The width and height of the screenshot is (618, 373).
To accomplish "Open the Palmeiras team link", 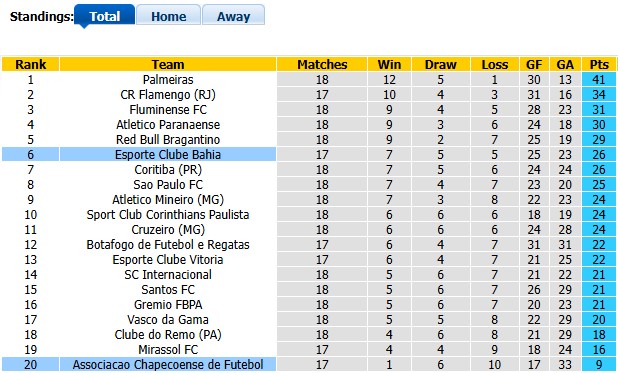I will pos(168,80).
